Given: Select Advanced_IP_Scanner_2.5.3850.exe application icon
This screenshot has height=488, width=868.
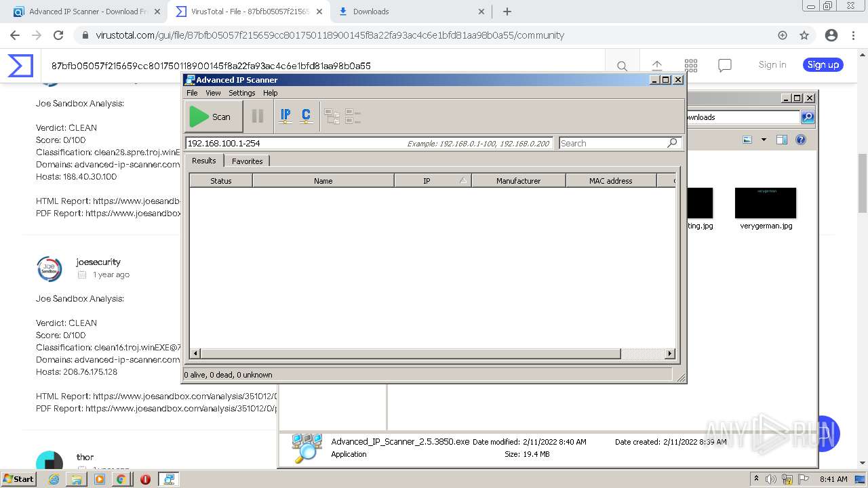Looking at the screenshot, I should point(307,448).
